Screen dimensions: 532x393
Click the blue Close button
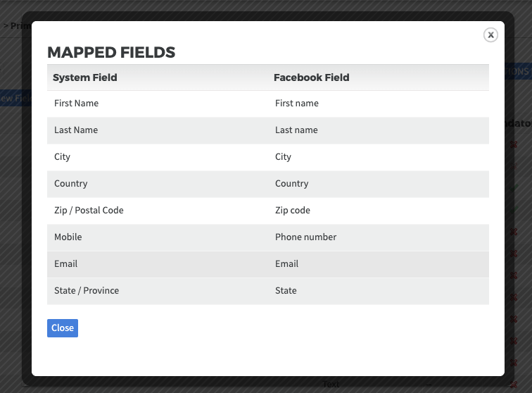63,328
